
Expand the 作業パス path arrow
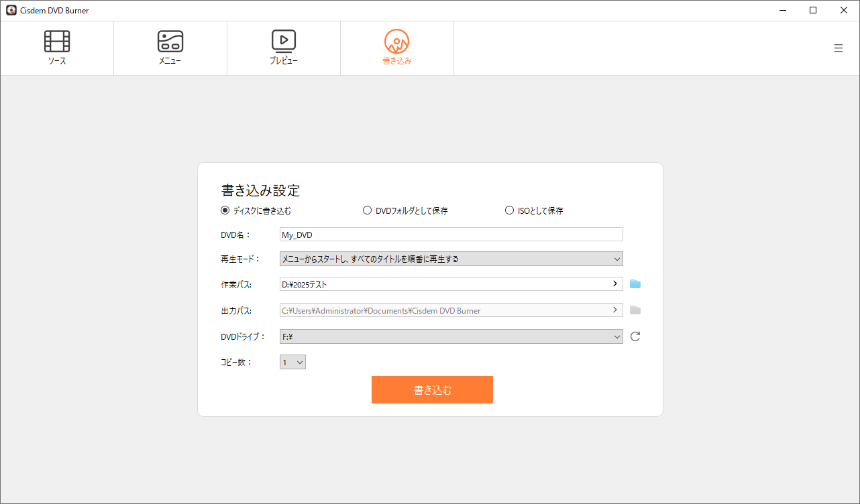(x=614, y=284)
